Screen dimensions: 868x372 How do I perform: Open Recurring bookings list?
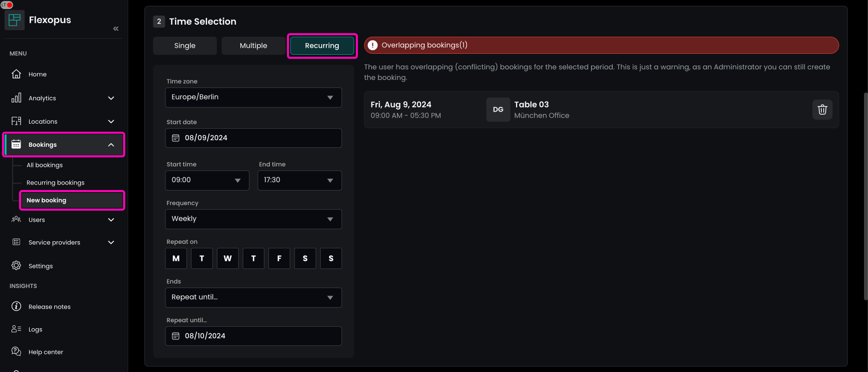click(55, 182)
